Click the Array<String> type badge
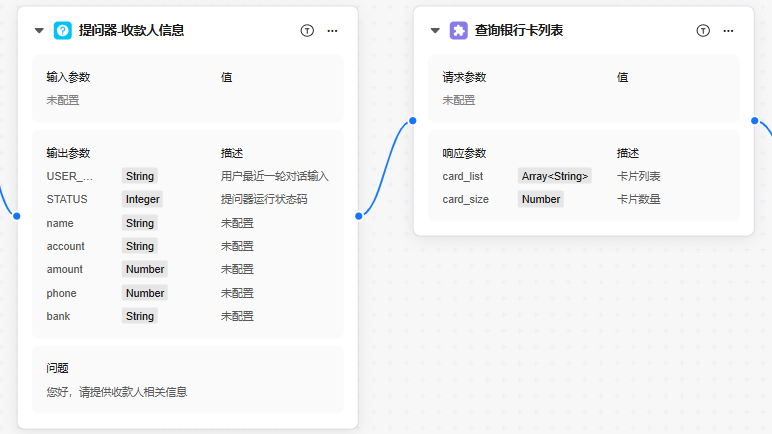 click(x=555, y=176)
